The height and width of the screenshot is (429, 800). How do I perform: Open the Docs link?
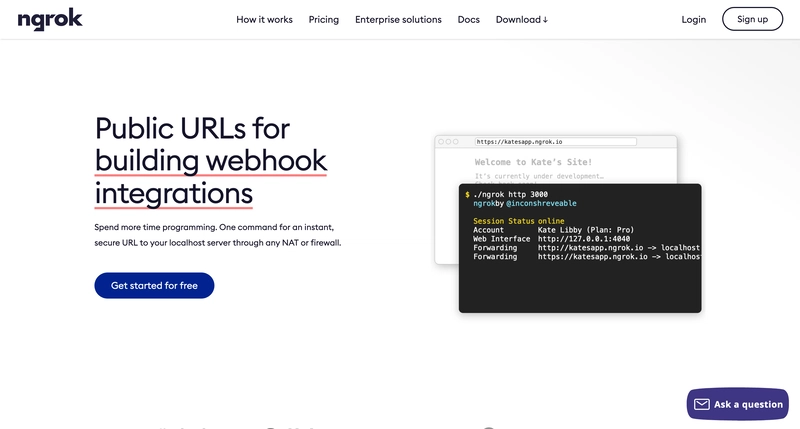point(468,19)
